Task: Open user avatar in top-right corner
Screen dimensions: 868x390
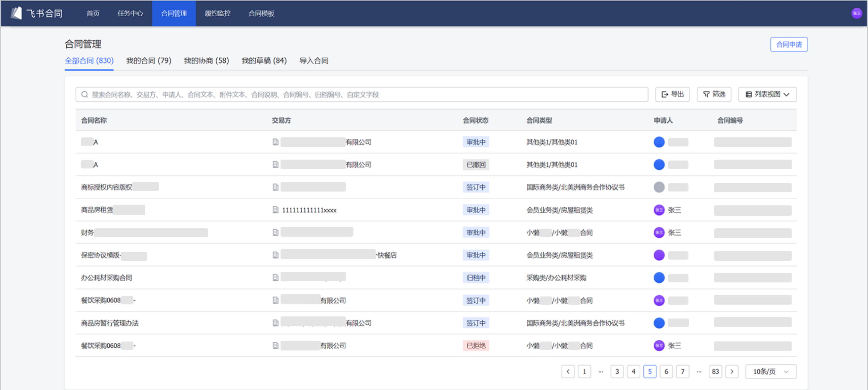Action: (x=857, y=13)
